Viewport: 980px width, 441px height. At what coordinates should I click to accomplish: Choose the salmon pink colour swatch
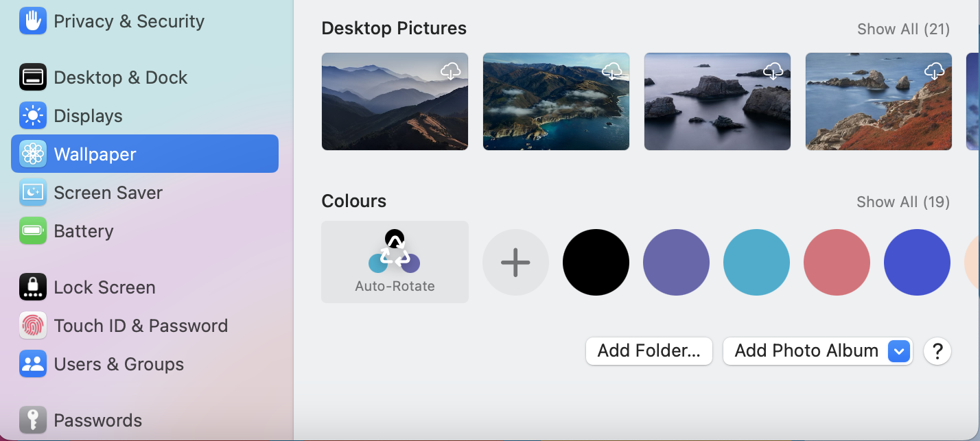[837, 262]
